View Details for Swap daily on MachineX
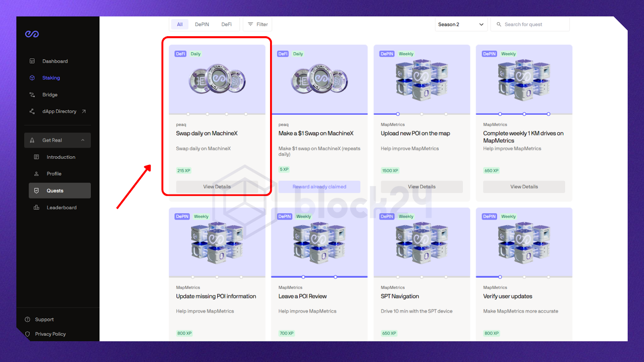The height and width of the screenshot is (362, 644). tap(217, 187)
